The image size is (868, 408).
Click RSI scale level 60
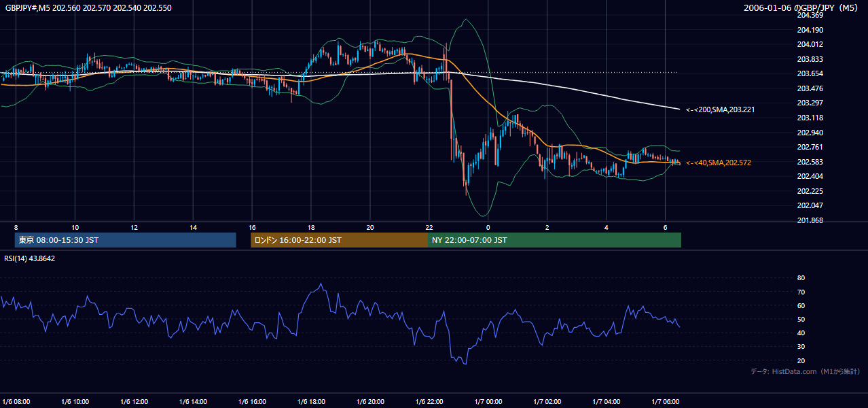801,305
